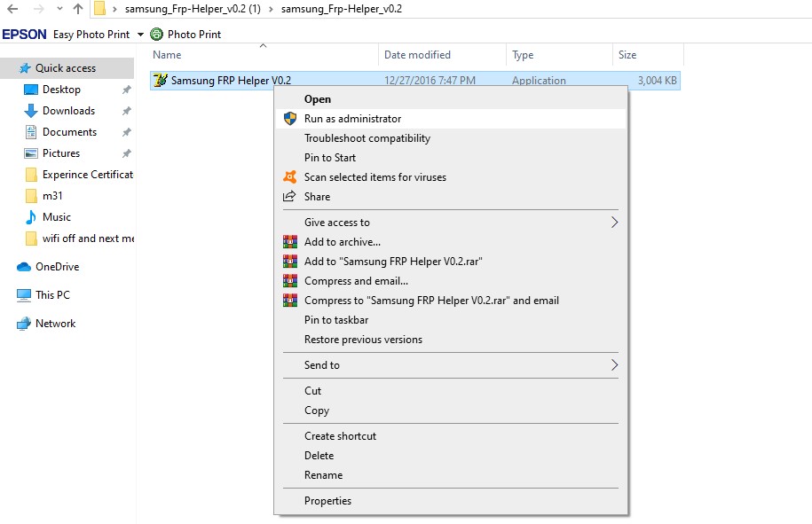Choose Pin to Start
Image resolution: width=812 pixels, height=524 pixels.
coord(451,158)
